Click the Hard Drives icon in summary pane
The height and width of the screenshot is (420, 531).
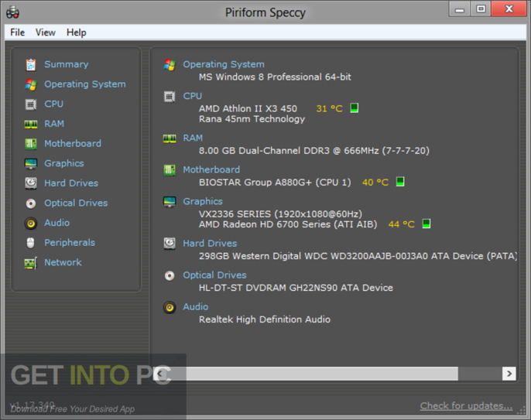[170, 244]
